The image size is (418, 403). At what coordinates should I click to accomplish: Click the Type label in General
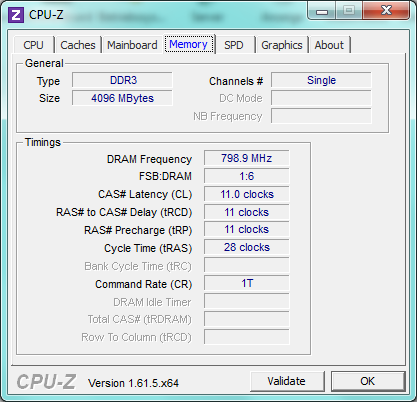coord(48,82)
